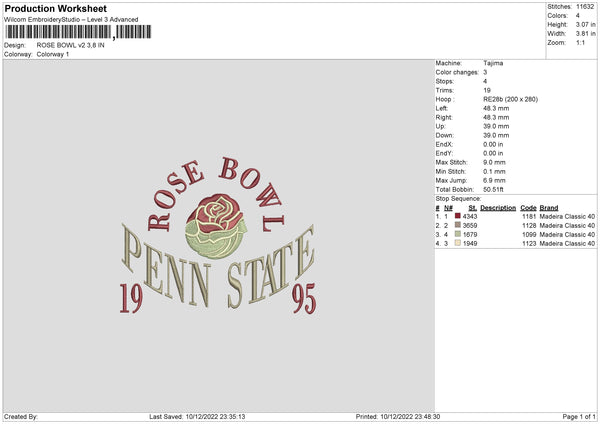
Task: Click the ROSE BOWL arched text
Action: [217, 194]
